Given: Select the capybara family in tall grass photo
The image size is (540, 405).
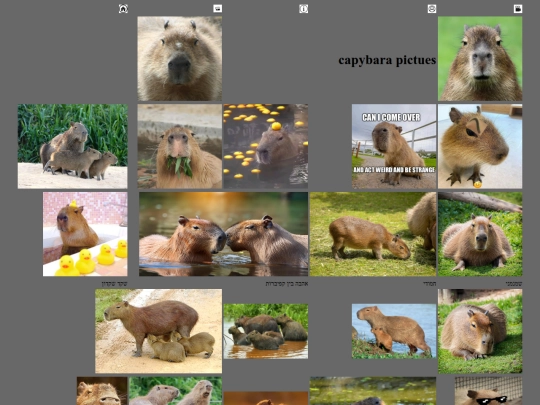Looking at the screenshot, I should [x=73, y=146].
